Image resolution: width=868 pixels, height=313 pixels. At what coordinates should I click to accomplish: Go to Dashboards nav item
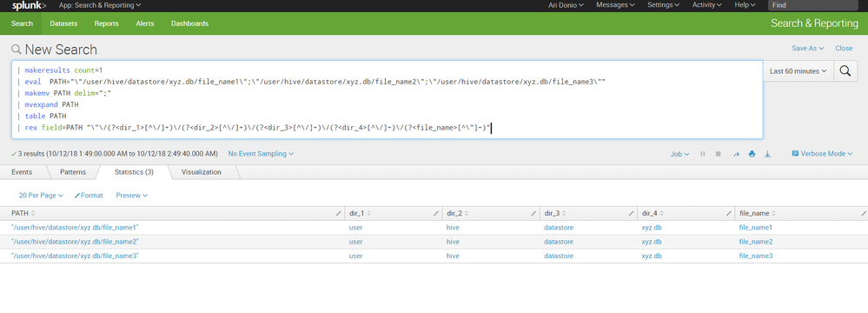point(190,23)
